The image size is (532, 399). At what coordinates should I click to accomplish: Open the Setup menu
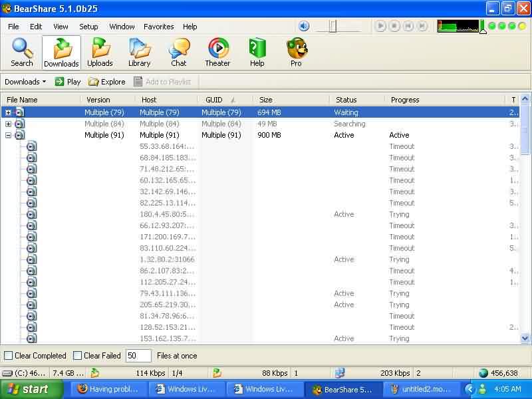[88, 27]
